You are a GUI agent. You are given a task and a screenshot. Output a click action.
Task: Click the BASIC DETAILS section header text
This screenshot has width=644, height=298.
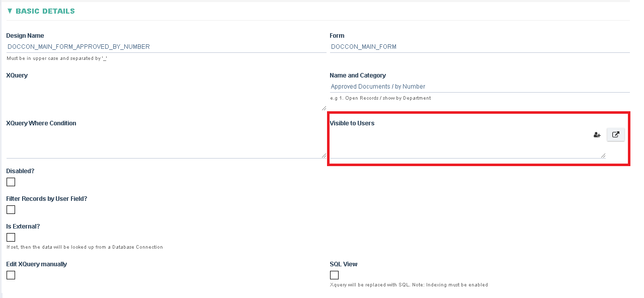pyautogui.click(x=45, y=11)
